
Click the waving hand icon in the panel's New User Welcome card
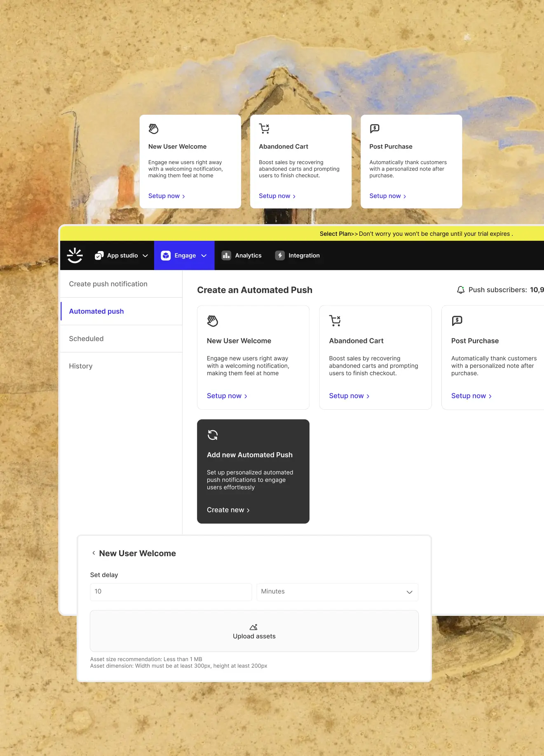[212, 321]
